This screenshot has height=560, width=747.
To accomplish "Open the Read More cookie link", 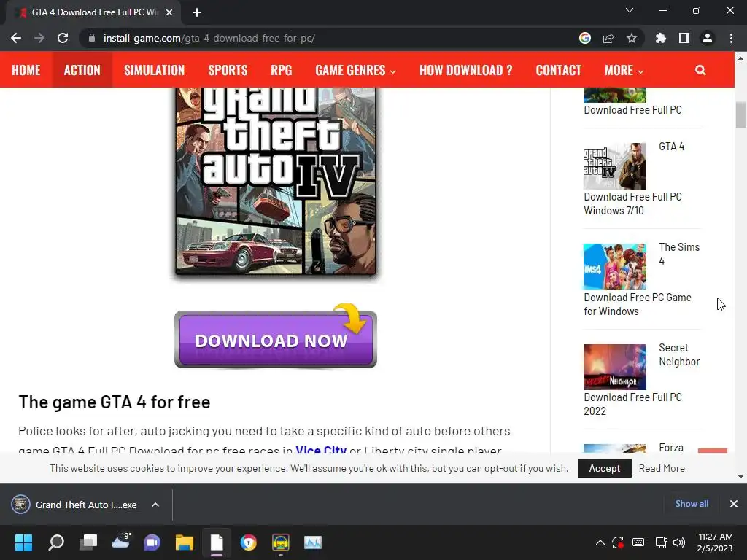I will click(662, 468).
